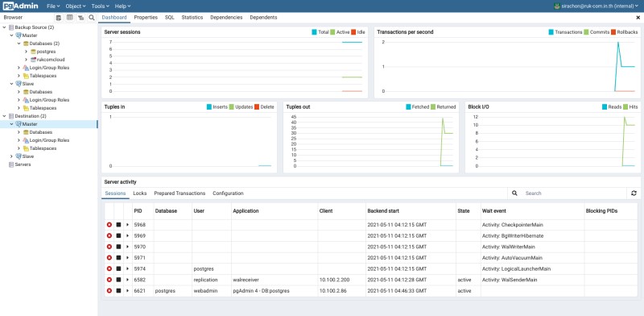644x316 pixels.
Task: Collapse the Backup Source server group
Action: (5, 27)
